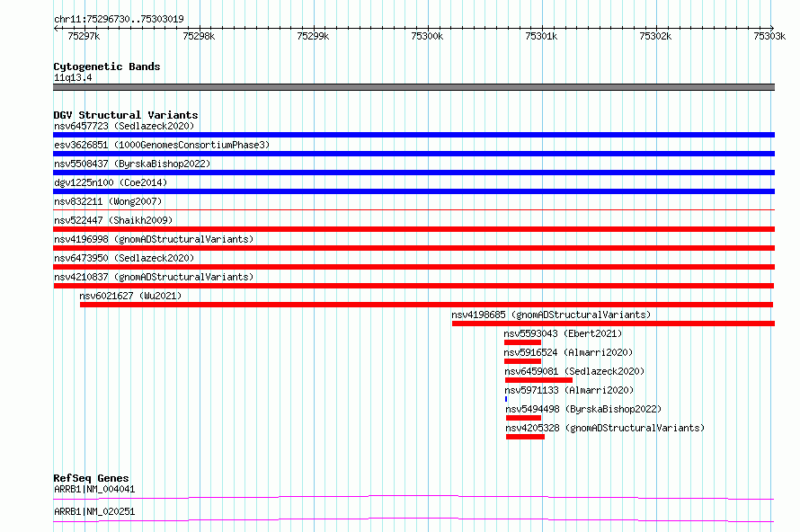Click the right arrowhead of the ruler

pyautogui.click(x=772, y=28)
